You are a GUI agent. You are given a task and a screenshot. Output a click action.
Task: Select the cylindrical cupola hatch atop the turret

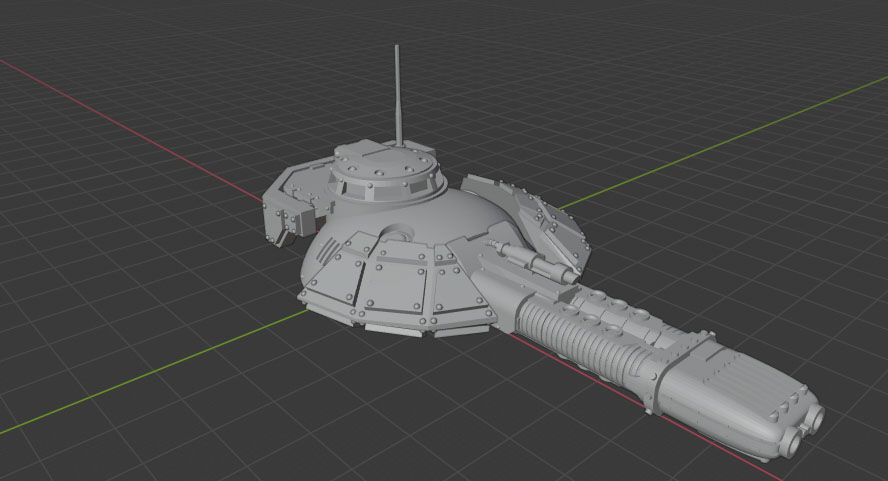(x=386, y=173)
